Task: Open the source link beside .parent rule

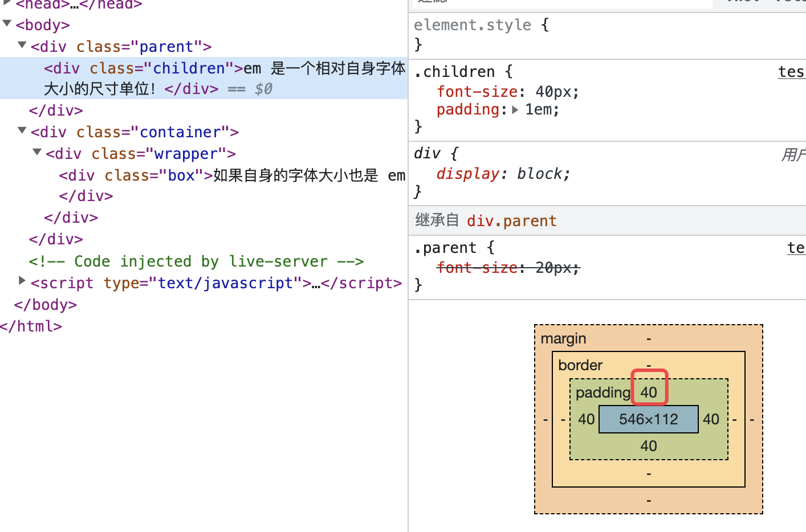Action: 796,248
